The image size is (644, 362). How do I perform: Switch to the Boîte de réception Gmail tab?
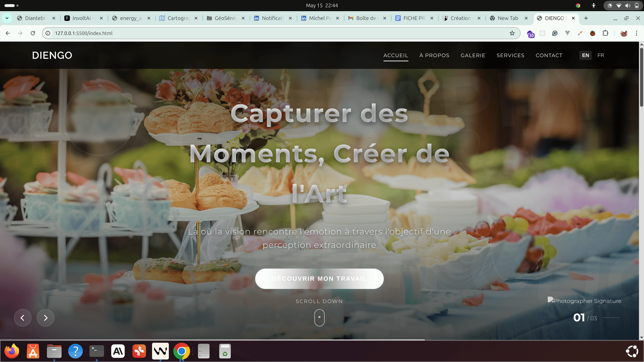[366, 18]
